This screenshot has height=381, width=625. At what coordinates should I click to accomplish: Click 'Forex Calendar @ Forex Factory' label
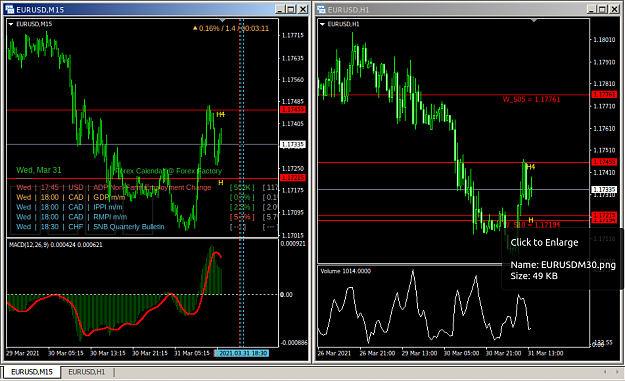pos(168,171)
